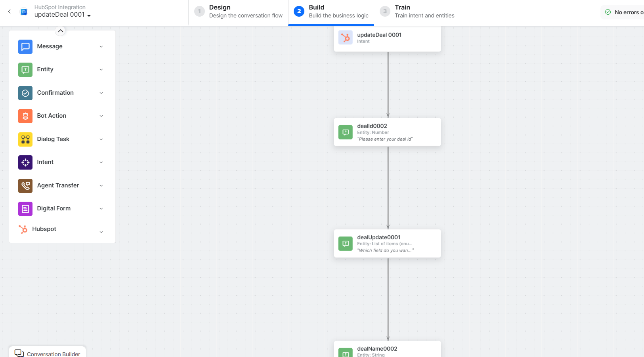The width and height of the screenshot is (644, 357).
Task: Click the Message node icon
Action: click(25, 47)
